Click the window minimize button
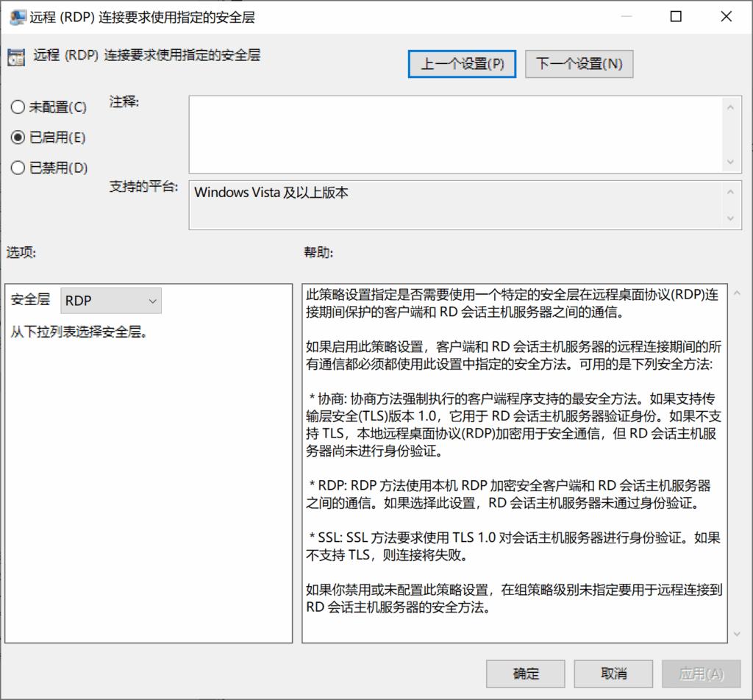 pos(626,16)
